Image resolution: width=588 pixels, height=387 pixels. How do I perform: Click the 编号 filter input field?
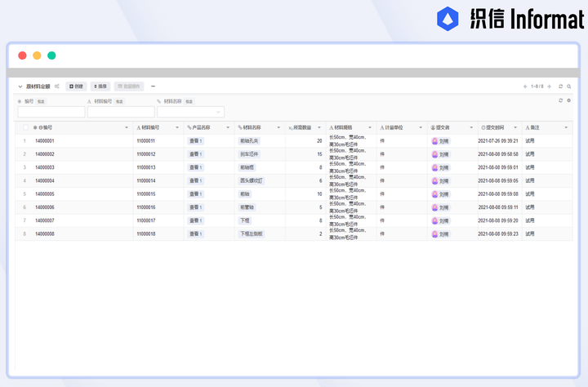coord(51,112)
